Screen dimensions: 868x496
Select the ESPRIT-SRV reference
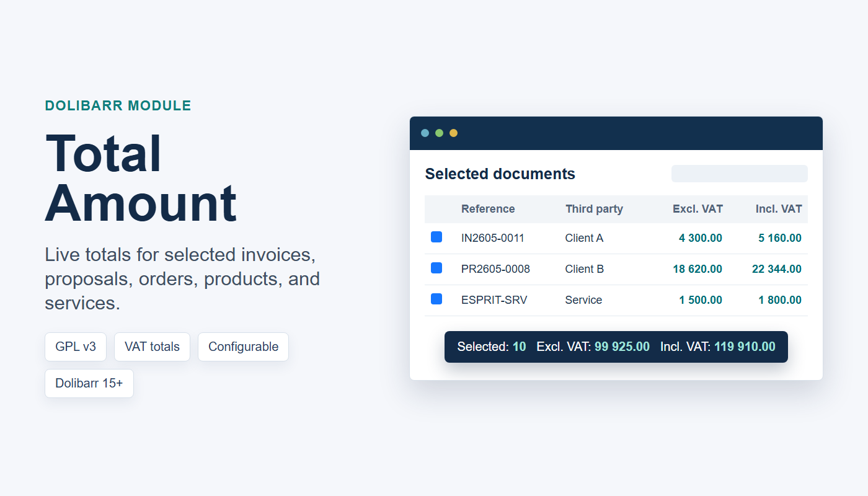coord(494,300)
